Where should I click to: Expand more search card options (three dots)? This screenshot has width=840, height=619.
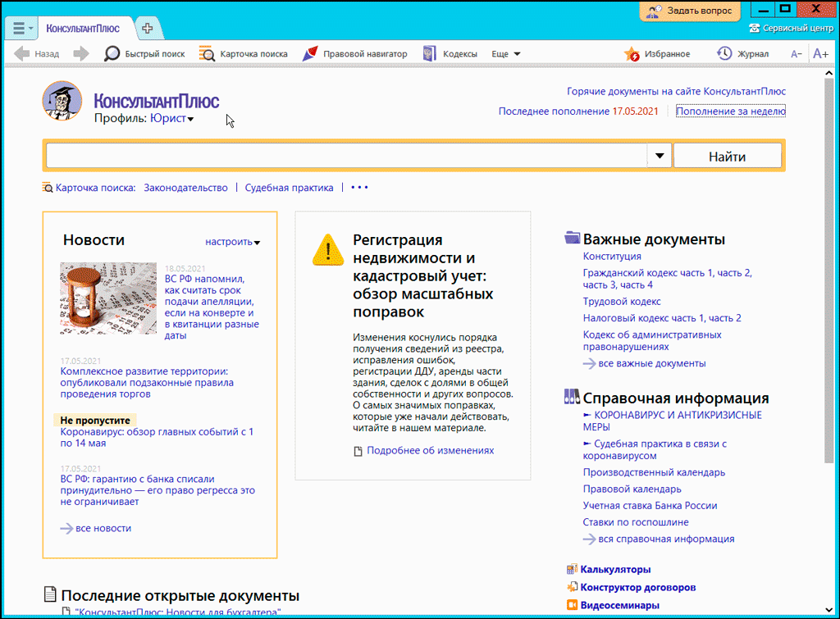pos(359,188)
